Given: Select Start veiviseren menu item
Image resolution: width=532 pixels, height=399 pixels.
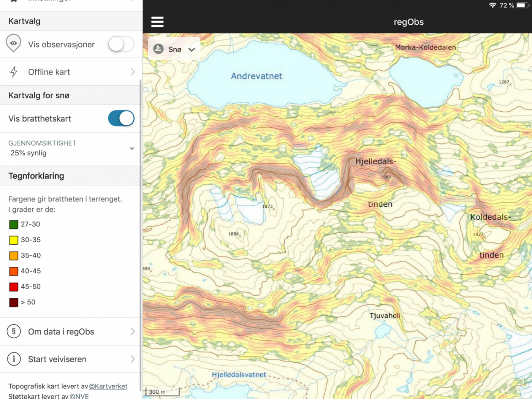Looking at the screenshot, I should coord(57,359).
